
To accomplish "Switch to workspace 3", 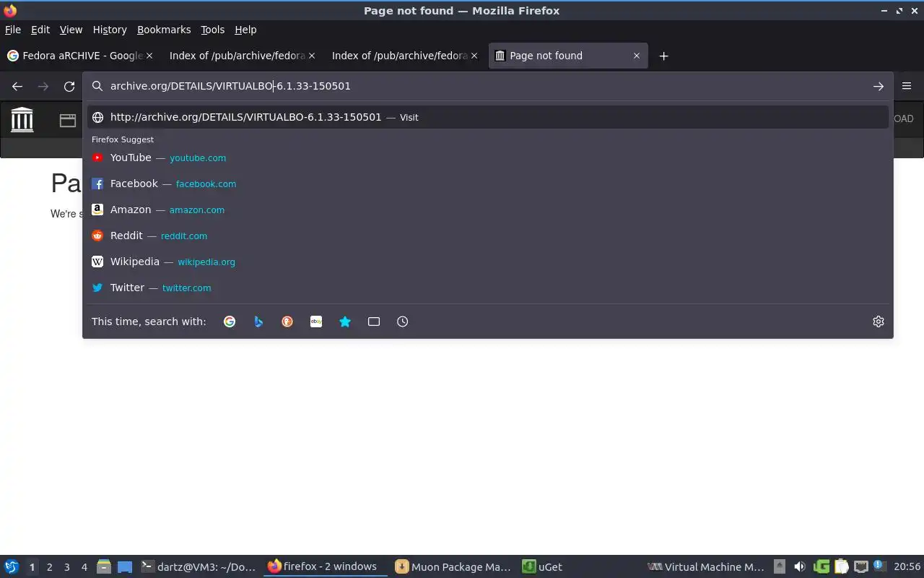I will coord(67,567).
